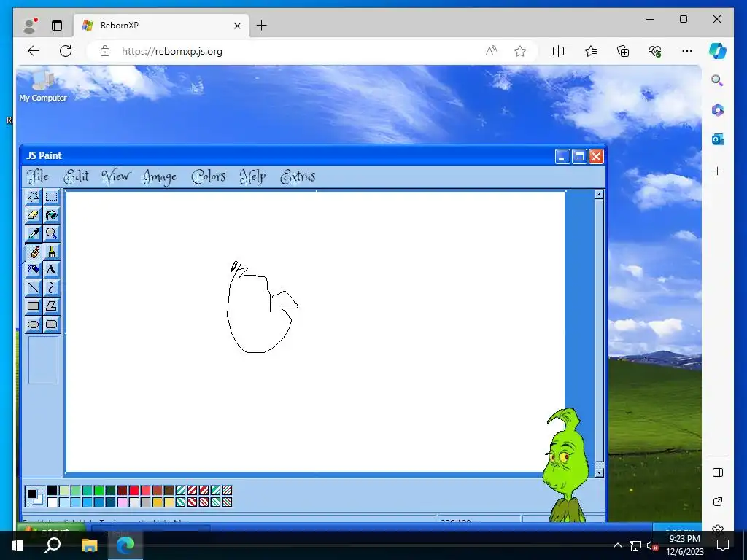Screen dimensions: 747x560
Task: Pick the bright green color swatch
Action: (x=99, y=491)
